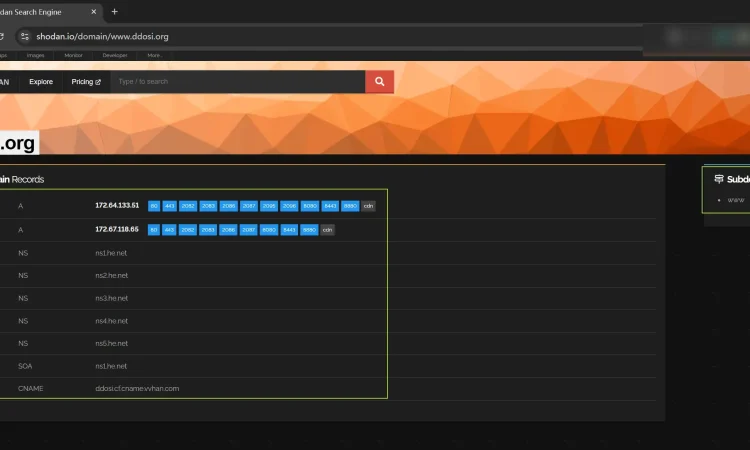
Task: Click port 2083 badge for 172.67.118.65
Action: click(x=208, y=230)
